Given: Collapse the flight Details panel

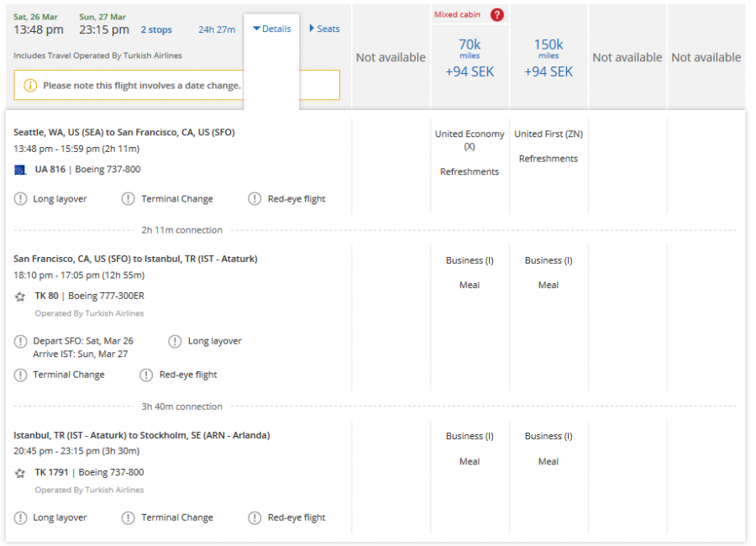Looking at the screenshot, I should pos(272,29).
